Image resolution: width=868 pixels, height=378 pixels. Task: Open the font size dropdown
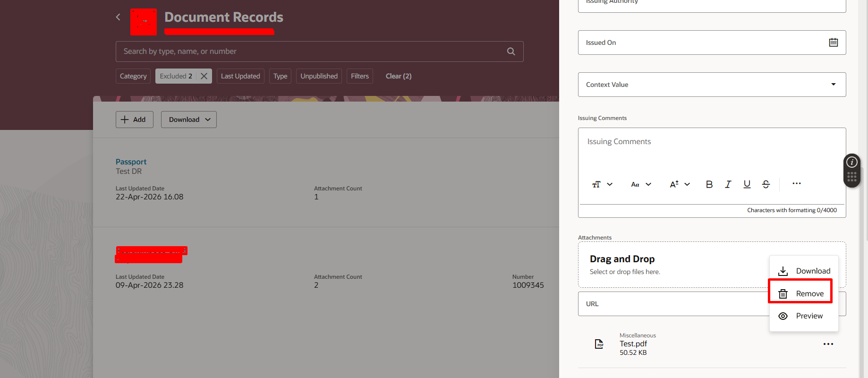680,184
